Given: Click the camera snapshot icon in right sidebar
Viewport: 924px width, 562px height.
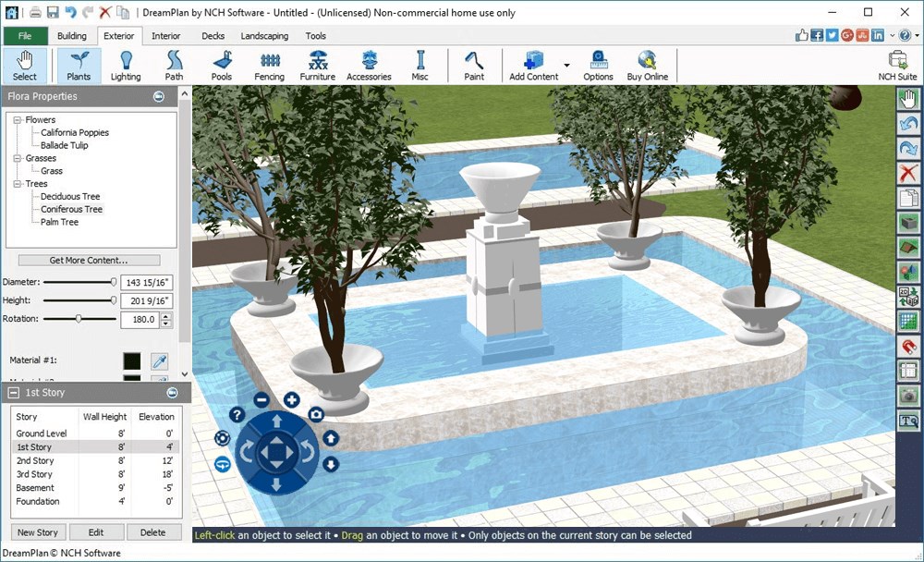Looking at the screenshot, I should point(908,396).
